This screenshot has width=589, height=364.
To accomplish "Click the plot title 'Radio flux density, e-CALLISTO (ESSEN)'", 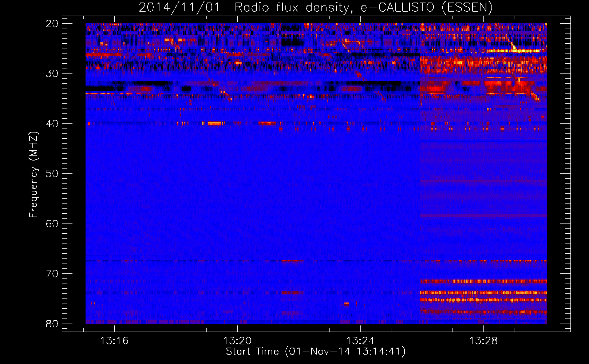I will pyautogui.click(x=363, y=8).
